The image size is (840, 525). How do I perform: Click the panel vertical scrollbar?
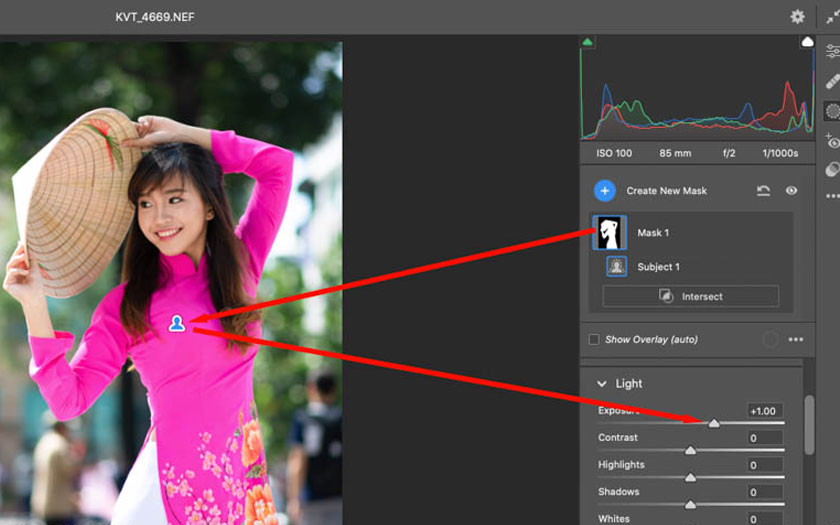coord(809,425)
